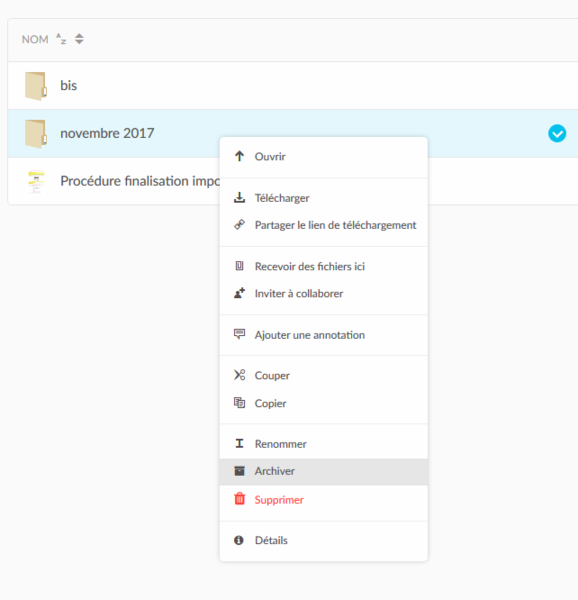The height and width of the screenshot is (600, 578).
Task: Uncheck the blue checkmark on novembre 2017
Action: click(x=557, y=134)
